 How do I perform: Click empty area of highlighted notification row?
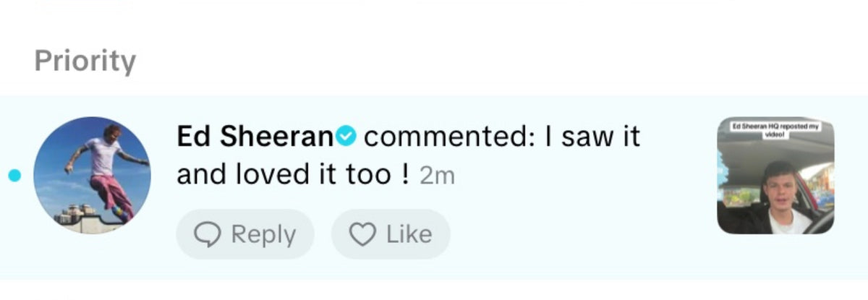pos(579,231)
